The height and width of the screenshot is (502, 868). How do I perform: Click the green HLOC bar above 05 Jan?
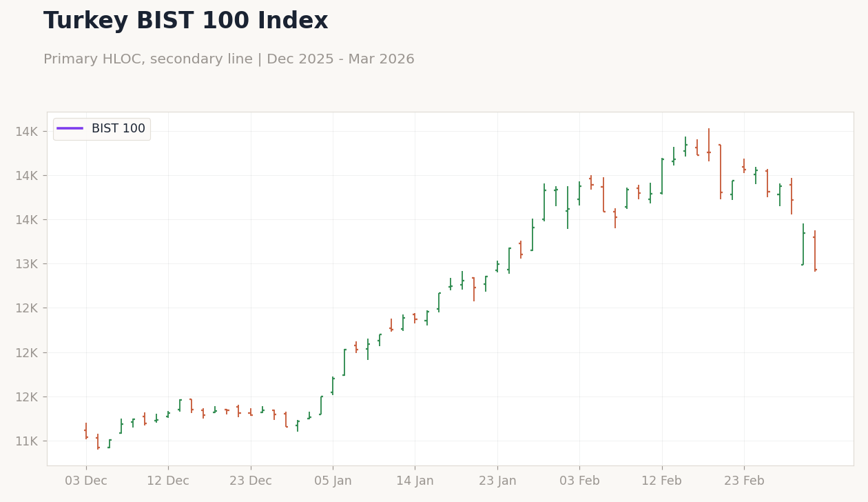pyautogui.click(x=333, y=385)
